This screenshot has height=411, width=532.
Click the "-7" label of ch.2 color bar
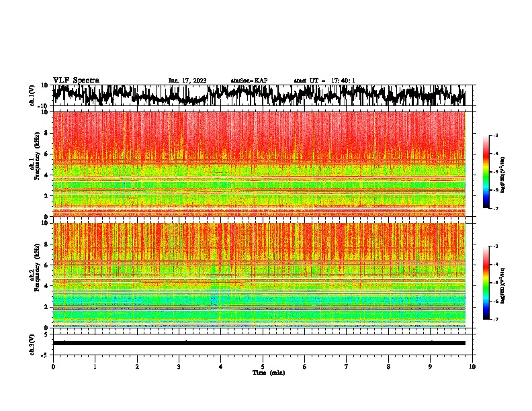pyautogui.click(x=495, y=319)
